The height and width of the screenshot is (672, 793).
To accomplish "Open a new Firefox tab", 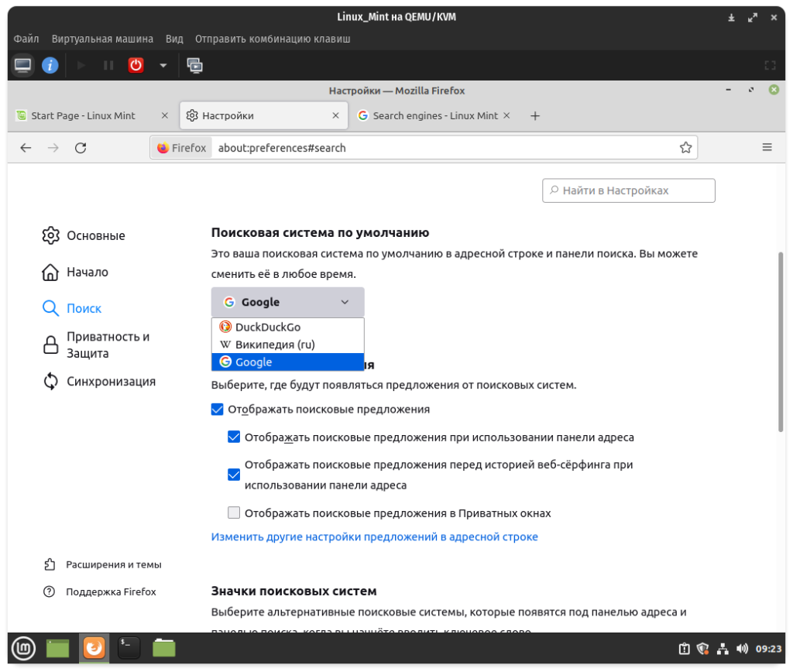I will click(x=535, y=116).
